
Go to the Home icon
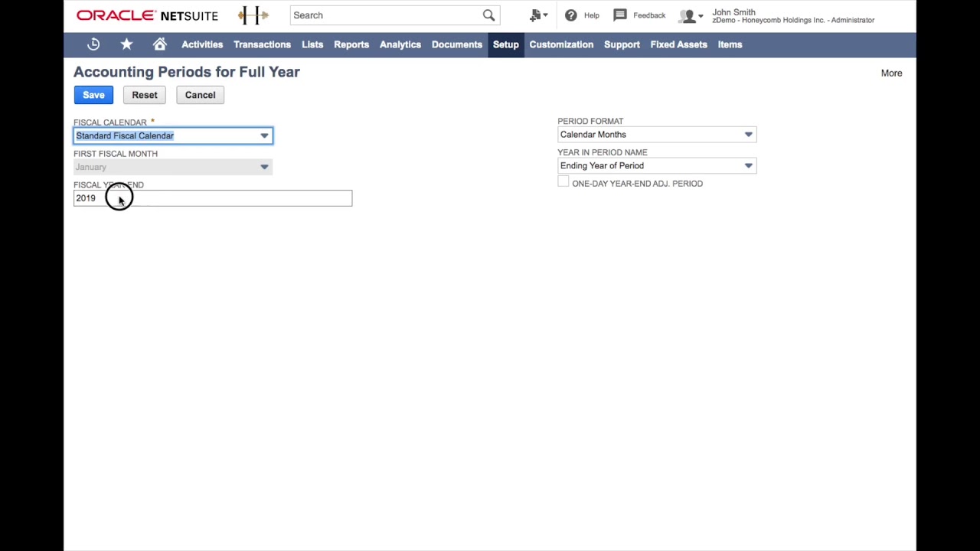159,44
